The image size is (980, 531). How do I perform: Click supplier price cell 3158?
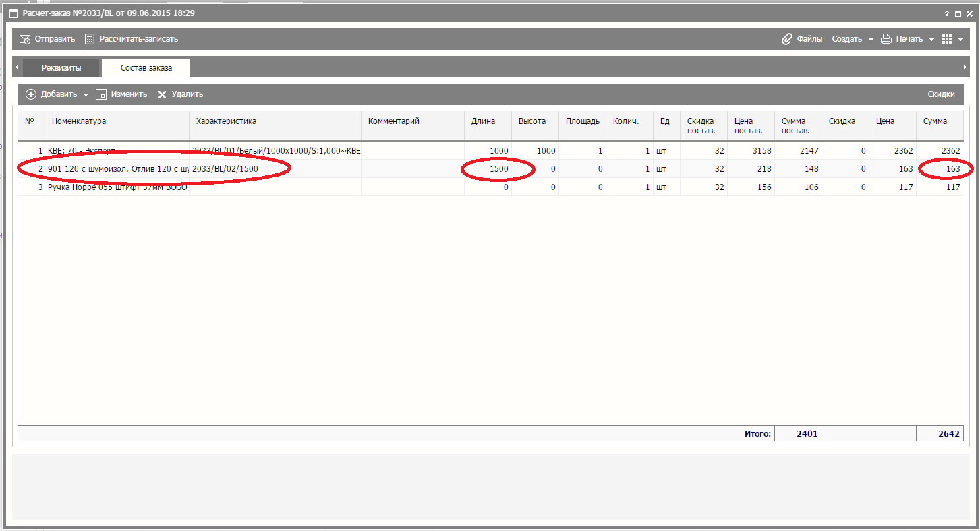(751, 151)
